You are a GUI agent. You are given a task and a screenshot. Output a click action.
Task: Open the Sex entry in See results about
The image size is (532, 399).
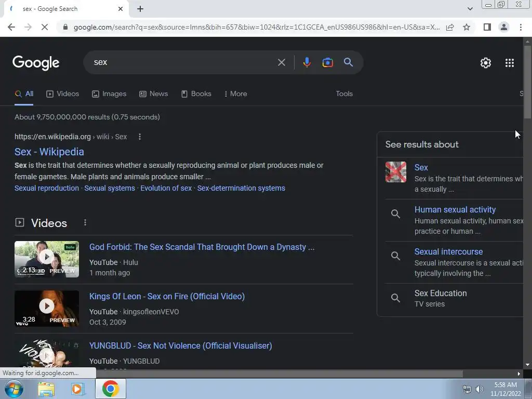(x=421, y=168)
